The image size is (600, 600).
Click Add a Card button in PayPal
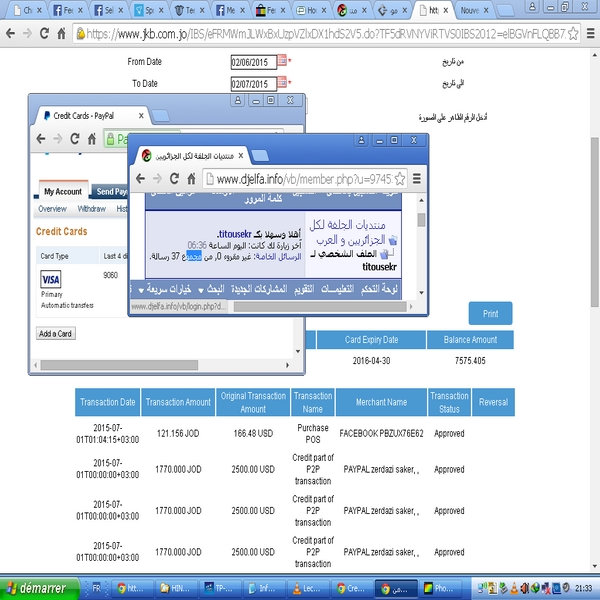coord(55,334)
